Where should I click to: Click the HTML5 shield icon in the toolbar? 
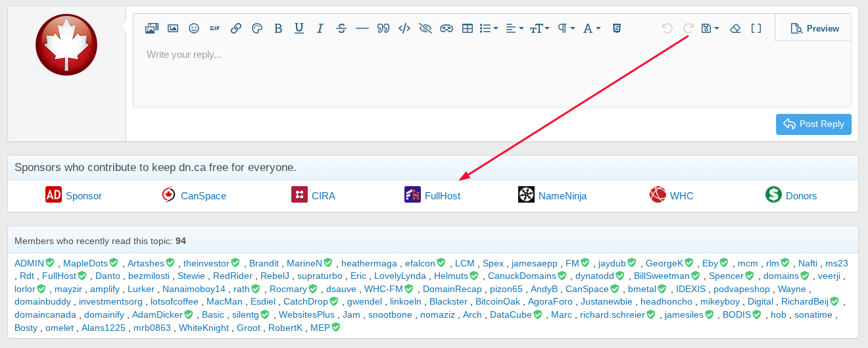click(x=617, y=28)
